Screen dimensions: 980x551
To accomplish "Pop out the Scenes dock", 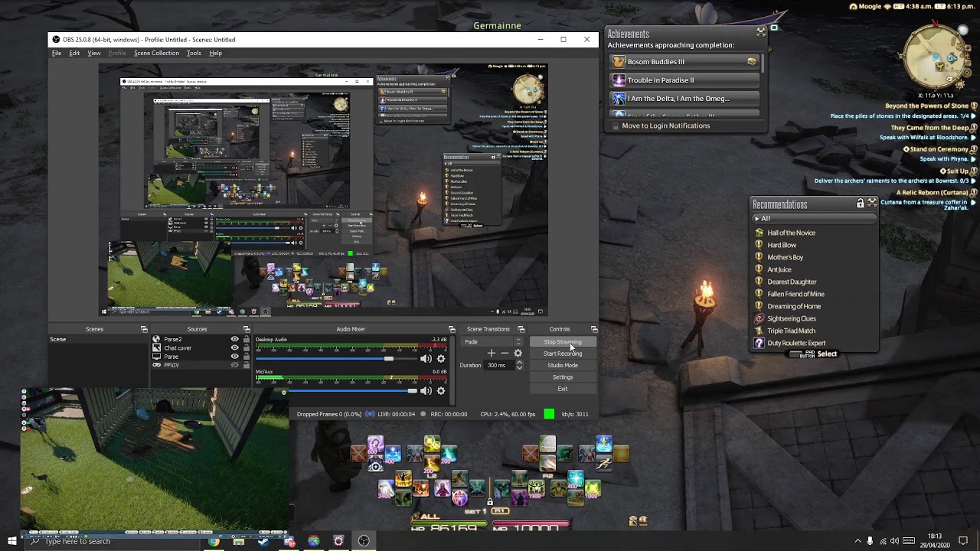I will click(144, 329).
